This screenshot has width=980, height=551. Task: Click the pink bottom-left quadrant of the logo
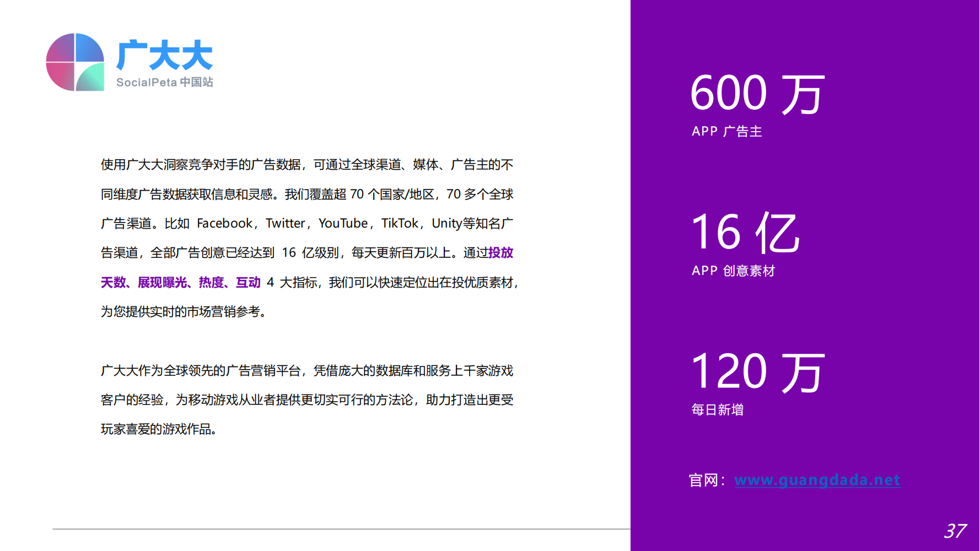point(61,76)
